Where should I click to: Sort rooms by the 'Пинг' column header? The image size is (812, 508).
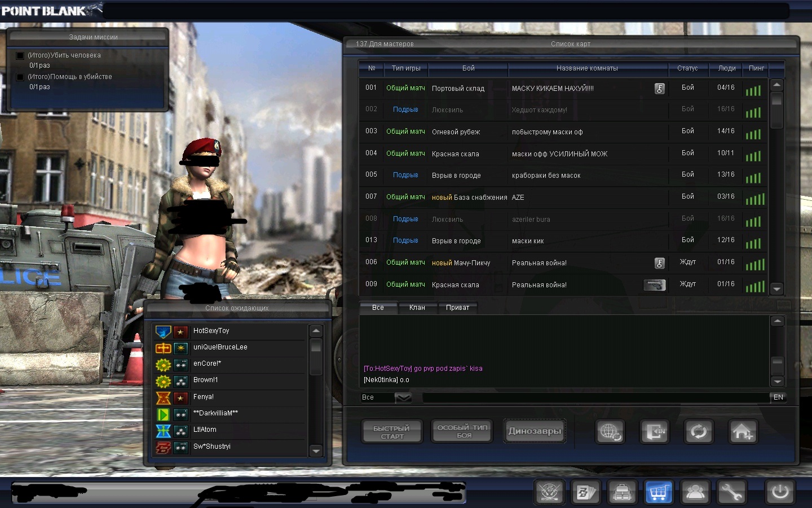coord(756,68)
